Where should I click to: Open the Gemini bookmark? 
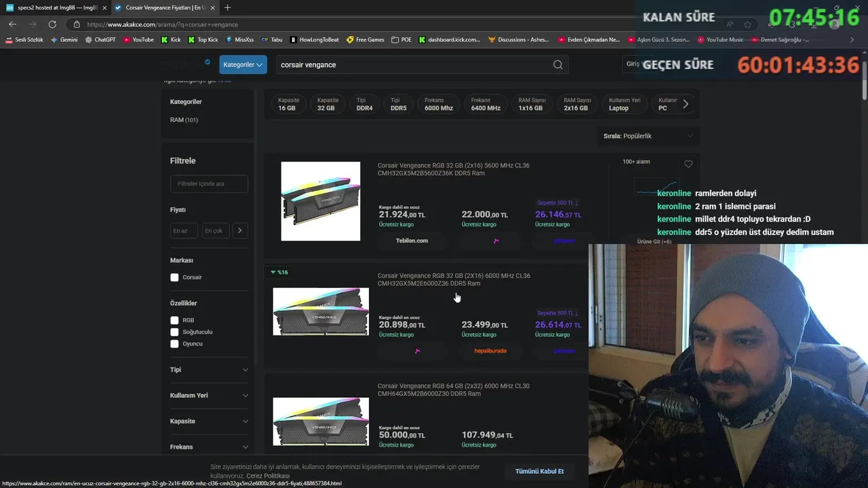click(64, 40)
